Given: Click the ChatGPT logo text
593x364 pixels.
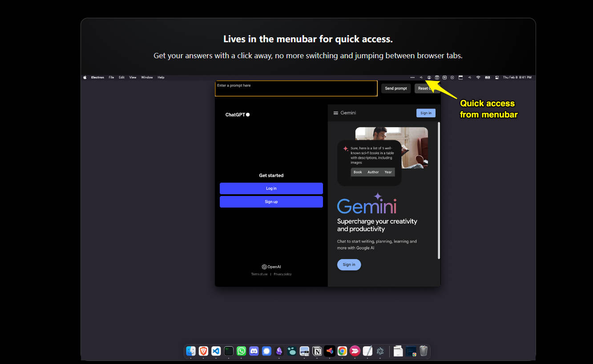Looking at the screenshot, I should [x=238, y=115].
